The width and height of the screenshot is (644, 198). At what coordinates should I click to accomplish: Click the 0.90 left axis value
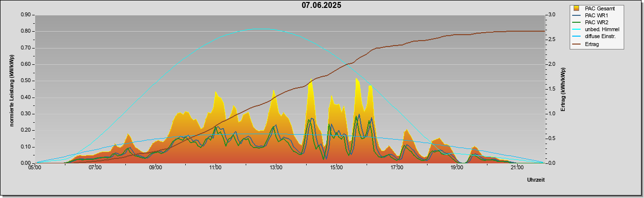(x=26, y=15)
